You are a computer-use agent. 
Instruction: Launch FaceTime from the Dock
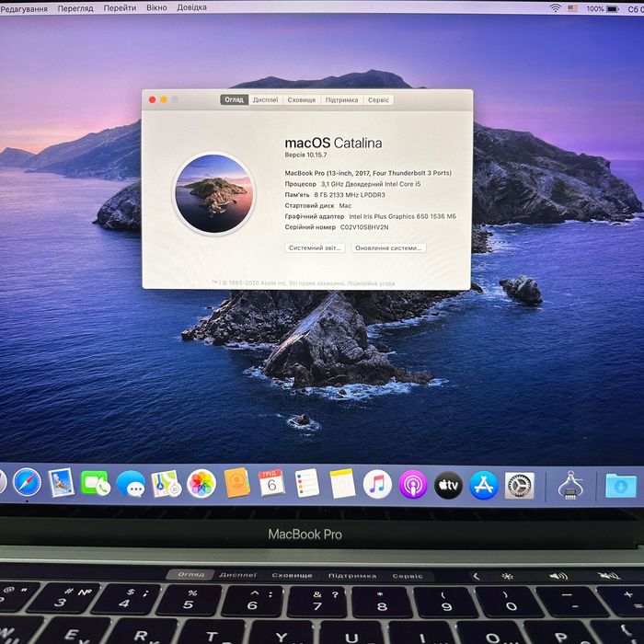pyautogui.click(x=96, y=483)
